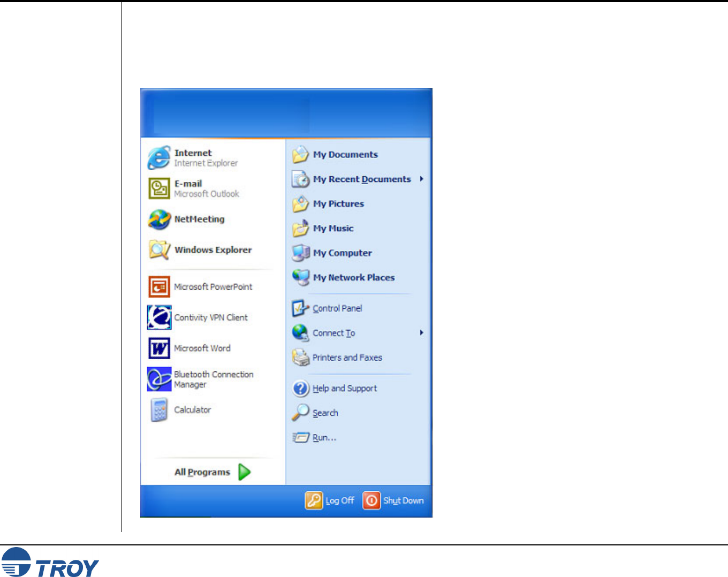Click the Help and Support question-mark icon
Viewport: 728px width, 577px height.
coord(301,388)
